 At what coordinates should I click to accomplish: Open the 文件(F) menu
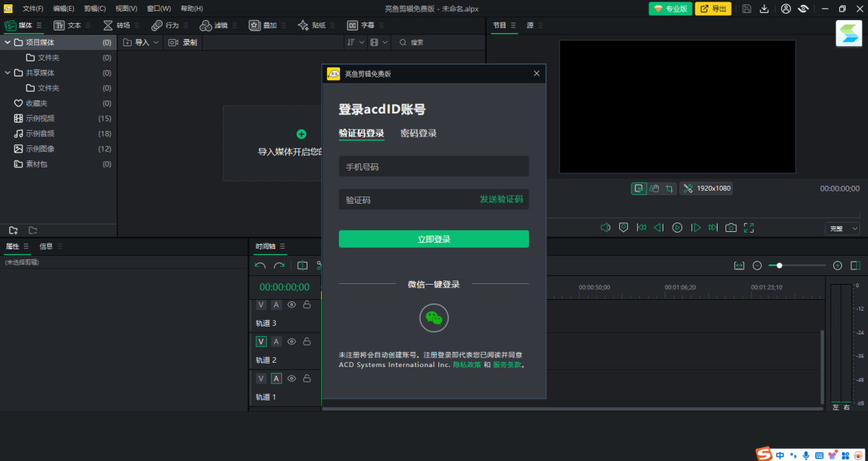[33, 9]
